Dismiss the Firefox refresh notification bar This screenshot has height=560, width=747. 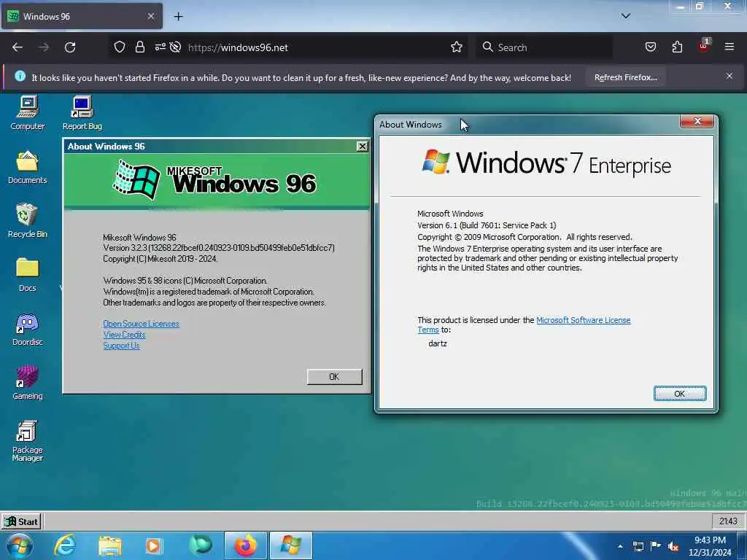729,76
